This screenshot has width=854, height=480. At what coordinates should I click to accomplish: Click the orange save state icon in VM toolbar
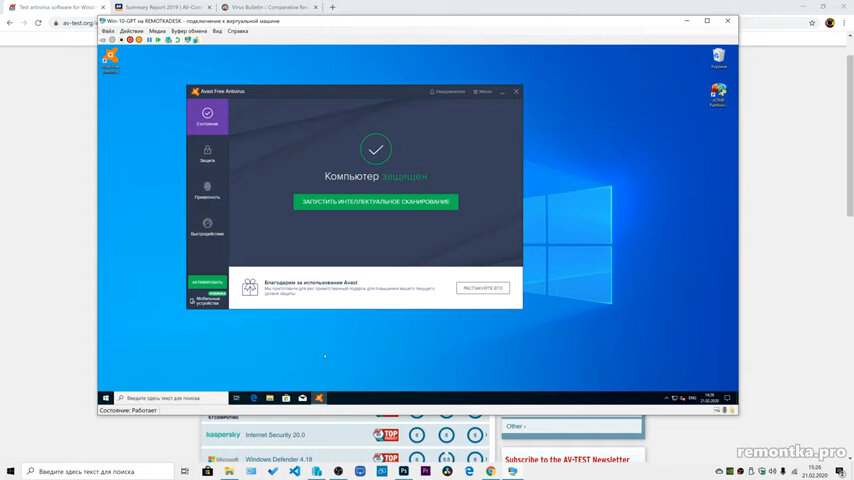tap(139, 40)
